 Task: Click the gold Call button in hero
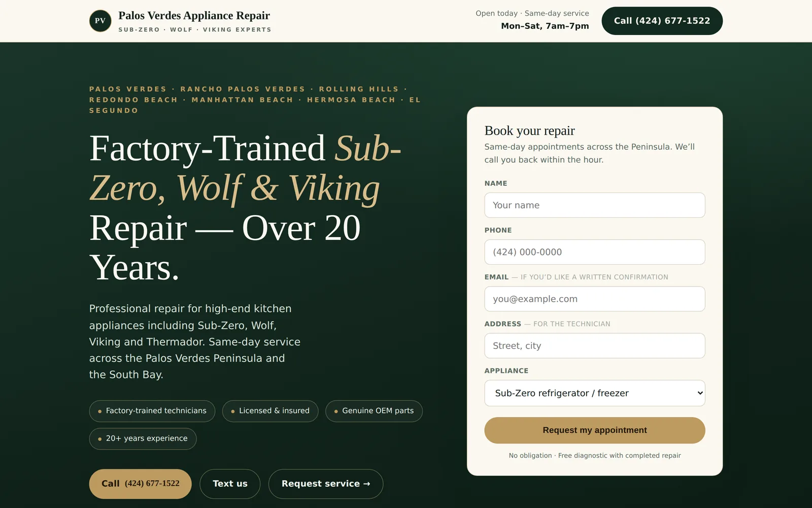tap(140, 484)
